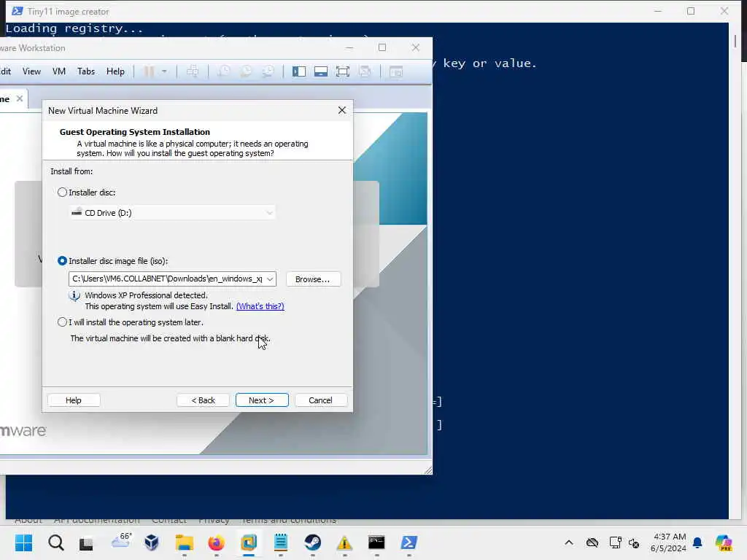Screen dimensions: 747x560
Task: Open the weather widget showing 66°
Action: tap(120, 541)
